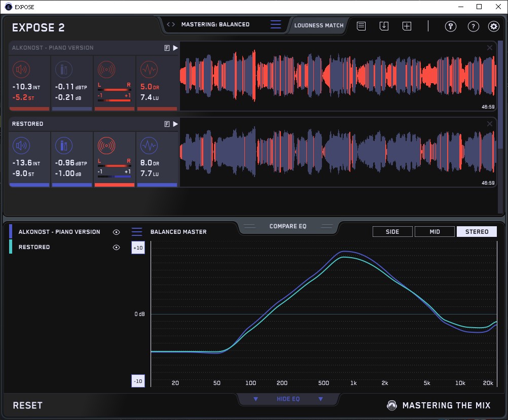Screen dimensions: 508x420
Task: Open the settings gear in the header
Action: point(493,26)
